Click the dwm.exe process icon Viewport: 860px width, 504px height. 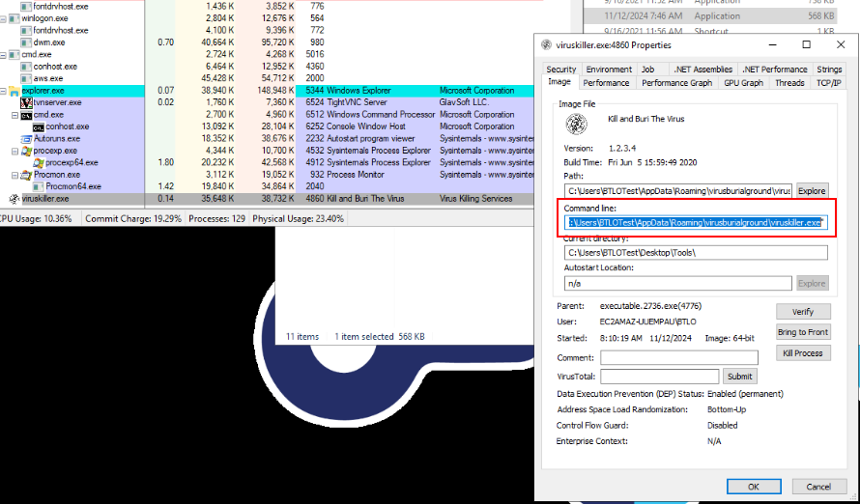[26, 42]
